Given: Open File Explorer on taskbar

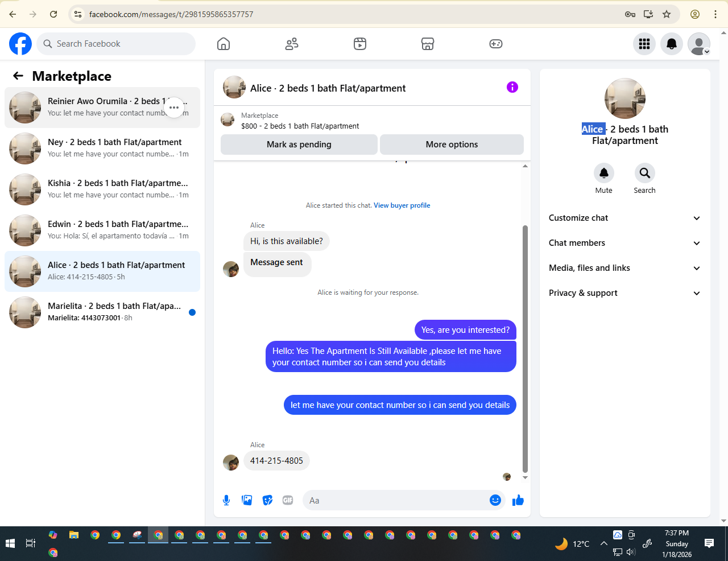Looking at the screenshot, I should (74, 535).
